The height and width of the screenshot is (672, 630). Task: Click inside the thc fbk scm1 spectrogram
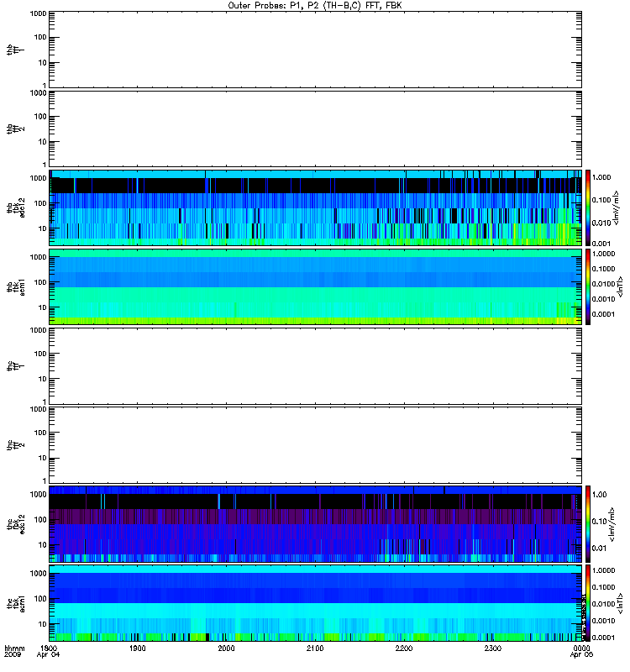pos(315,603)
